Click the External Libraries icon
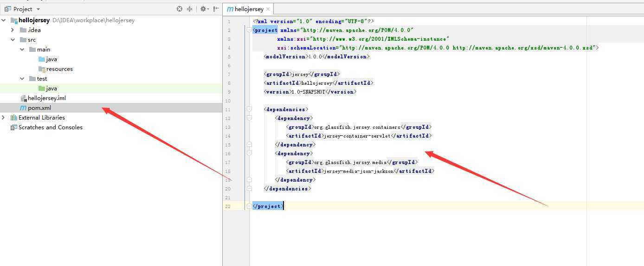This screenshot has width=644, height=266. [13, 118]
